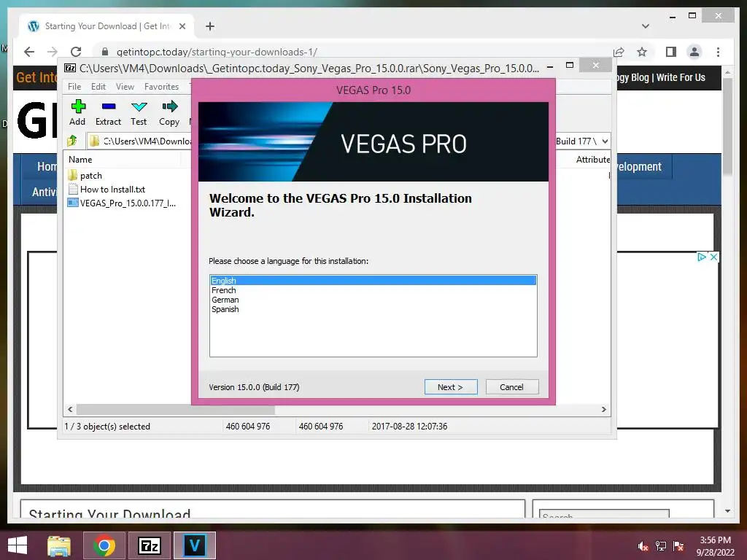Click right arrow of 7-Zip horizontal scrollbar

pyautogui.click(x=603, y=410)
